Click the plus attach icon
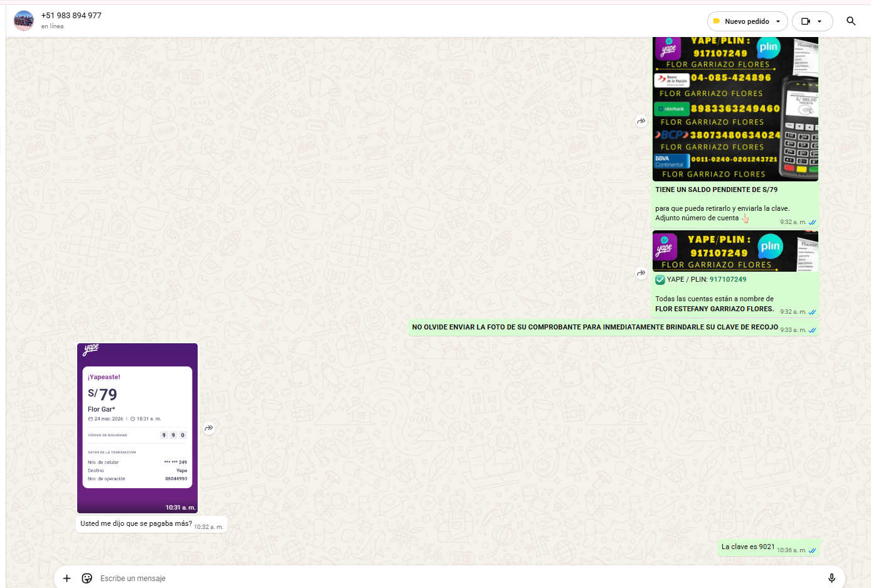Screen dimensions: 871x588 (67, 578)
